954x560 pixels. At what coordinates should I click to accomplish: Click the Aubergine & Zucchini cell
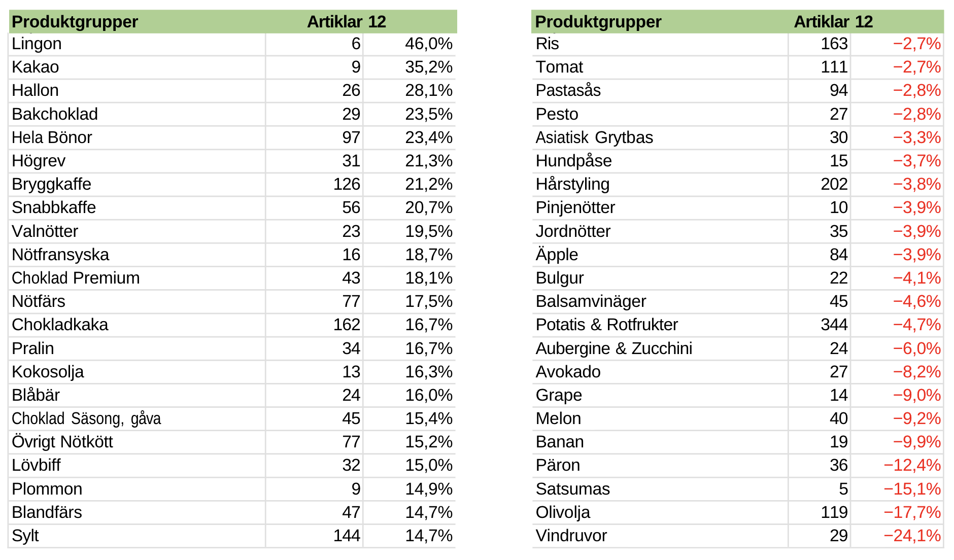614,349
